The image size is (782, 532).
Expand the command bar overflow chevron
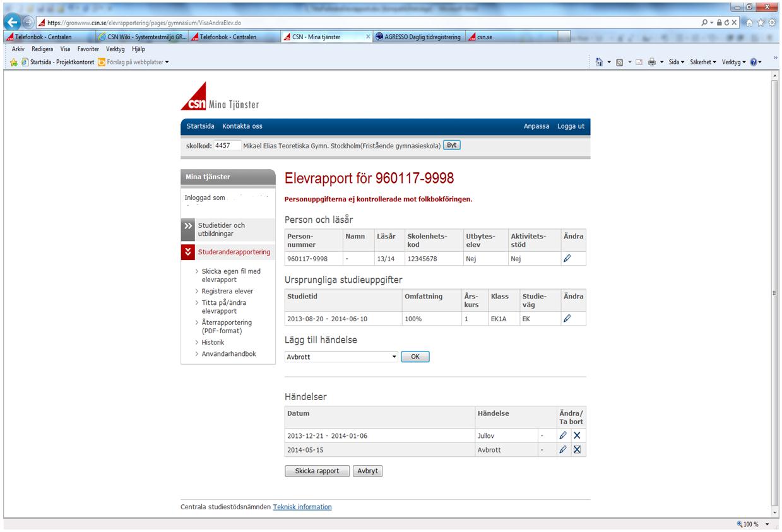[775, 57]
